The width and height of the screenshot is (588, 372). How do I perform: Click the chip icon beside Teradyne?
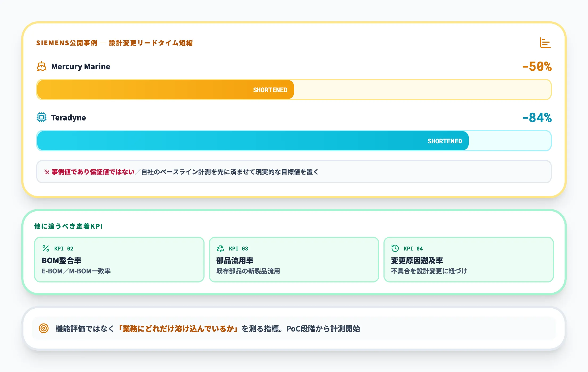(x=42, y=117)
